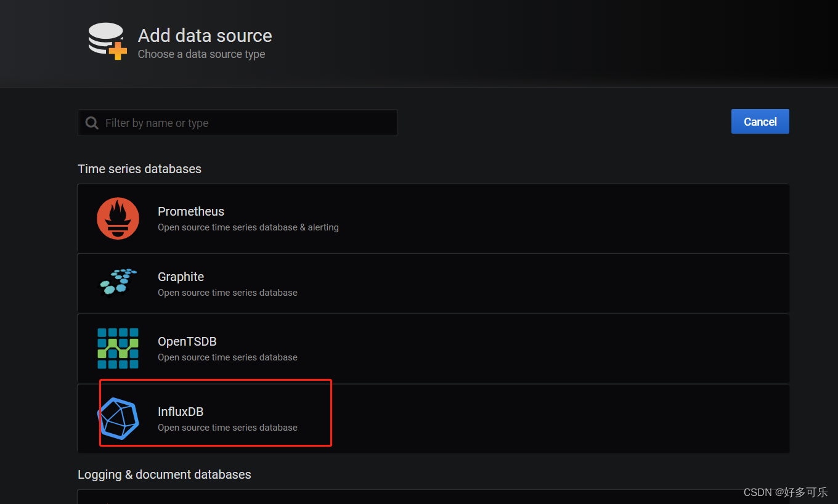Select the Graphite data source title
This screenshot has width=838, height=504.
(x=181, y=277)
